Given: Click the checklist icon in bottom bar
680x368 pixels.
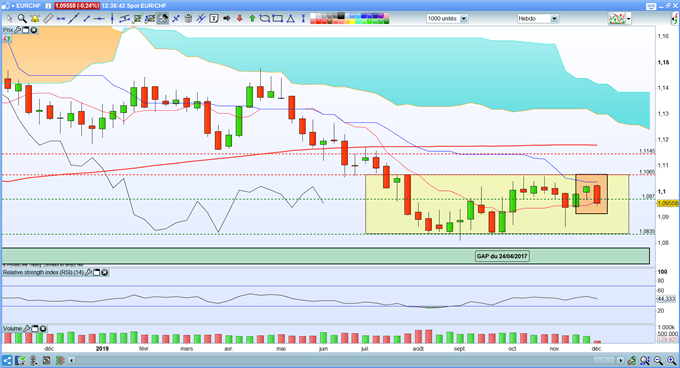Looking at the screenshot, I should click(x=20, y=360).
